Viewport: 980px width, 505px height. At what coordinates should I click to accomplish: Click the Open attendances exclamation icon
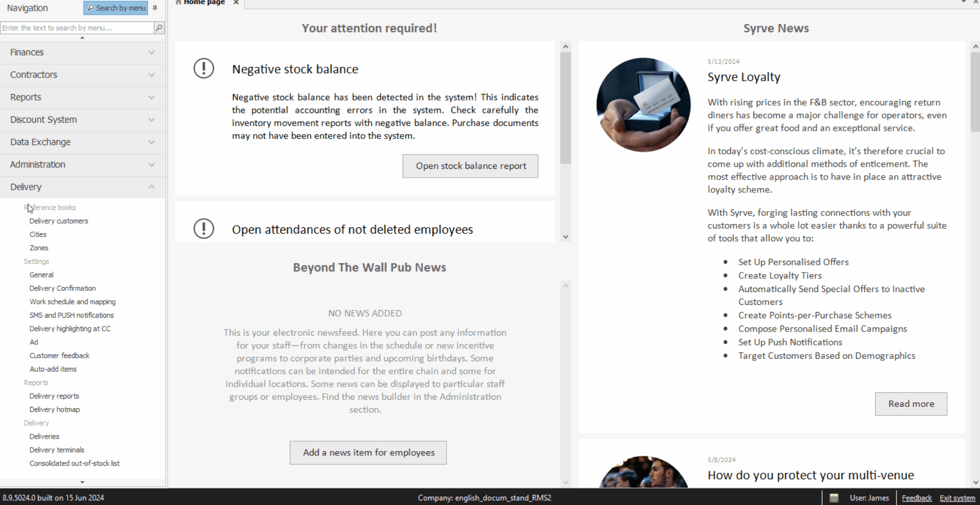[x=204, y=228]
